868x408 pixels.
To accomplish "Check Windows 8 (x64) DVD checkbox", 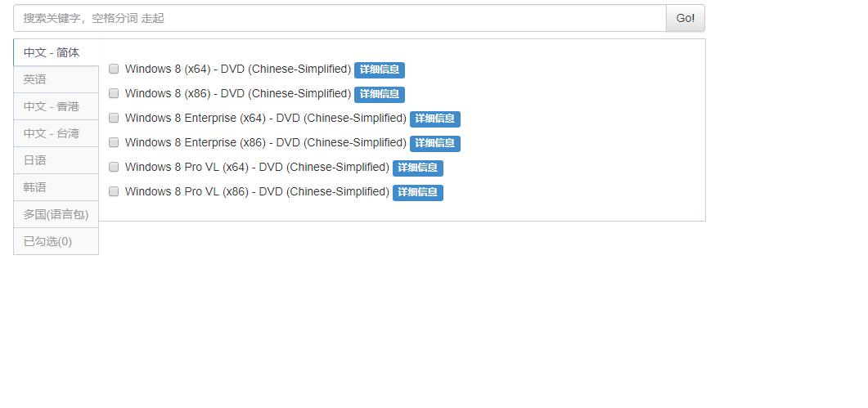I will click(114, 69).
